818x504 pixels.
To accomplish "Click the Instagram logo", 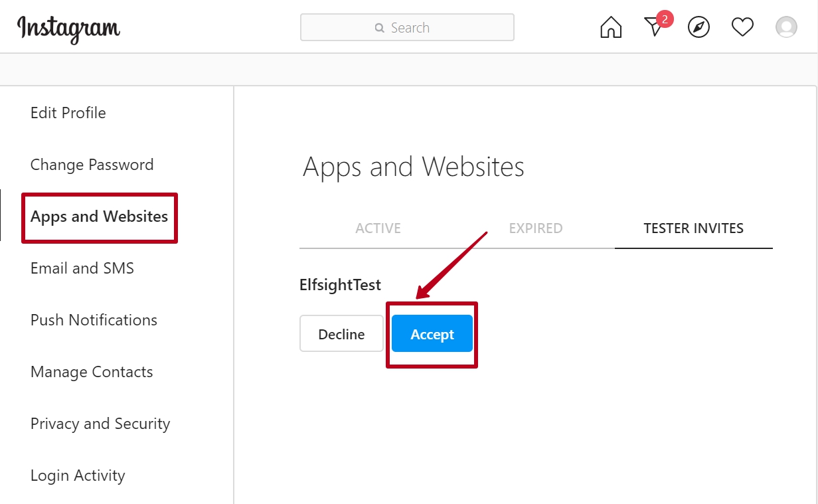I will click(x=68, y=29).
